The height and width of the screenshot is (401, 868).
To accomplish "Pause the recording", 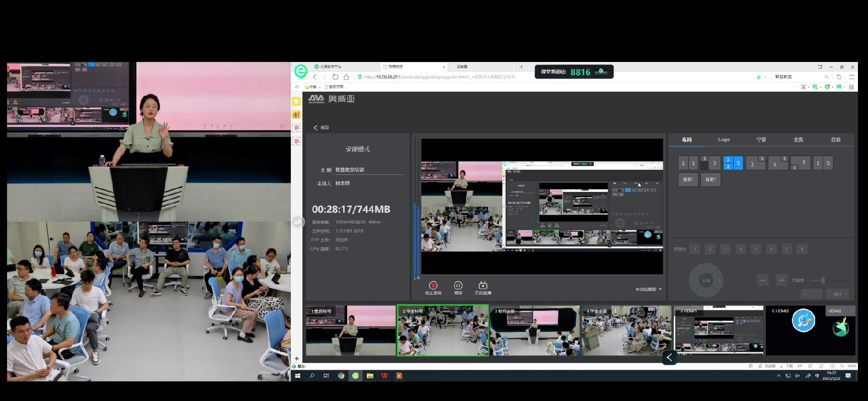I will click(x=458, y=286).
